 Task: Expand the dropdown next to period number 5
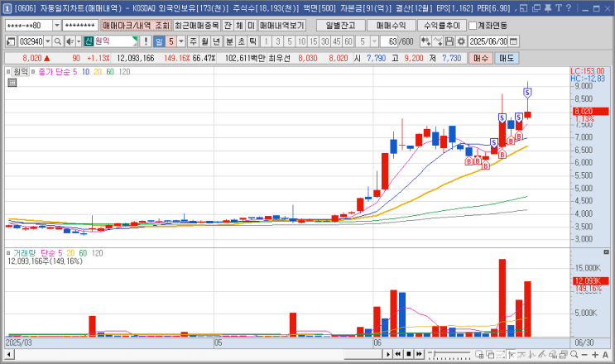click(x=181, y=41)
